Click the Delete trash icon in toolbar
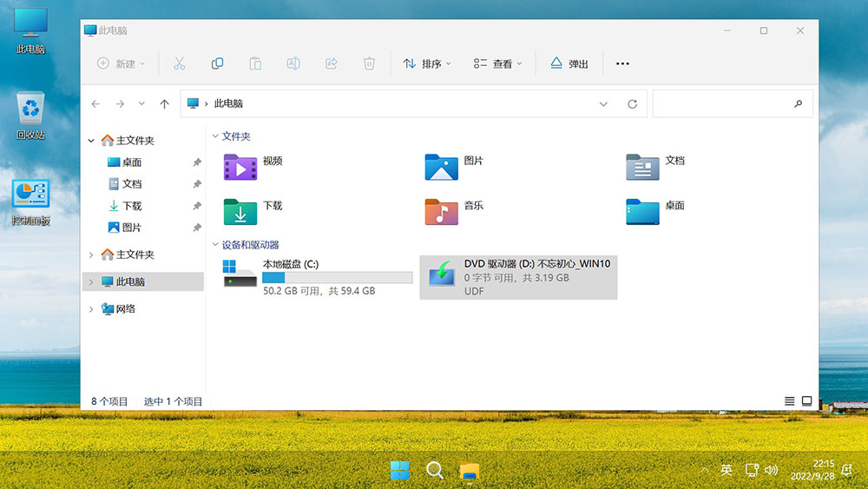Viewport: 868px width, 489px height. [x=369, y=63]
